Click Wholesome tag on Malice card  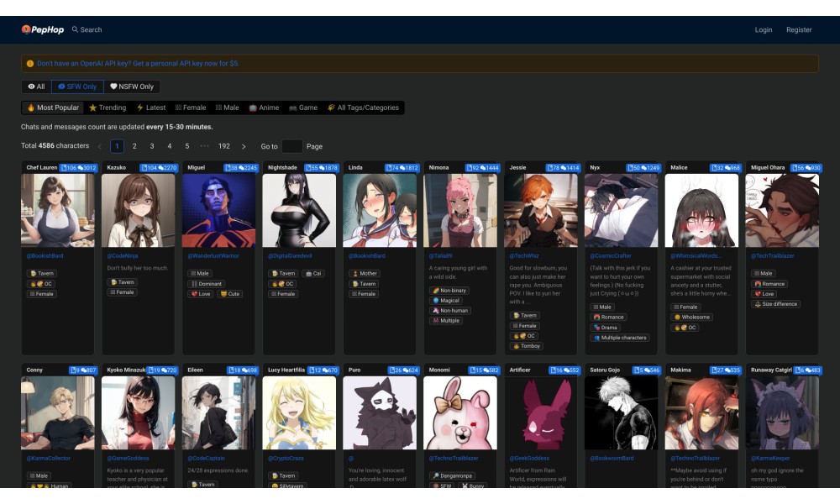(691, 317)
